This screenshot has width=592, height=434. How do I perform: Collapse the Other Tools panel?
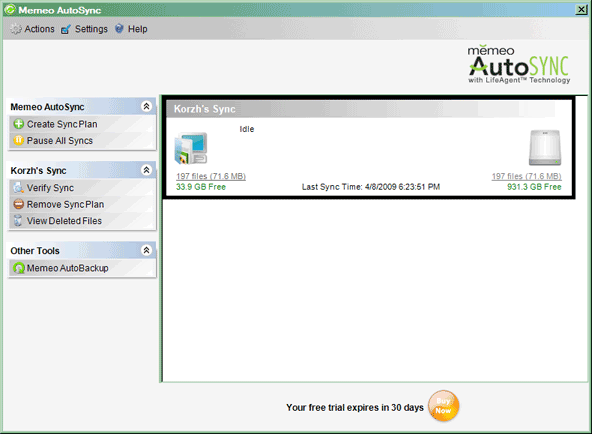click(x=146, y=250)
